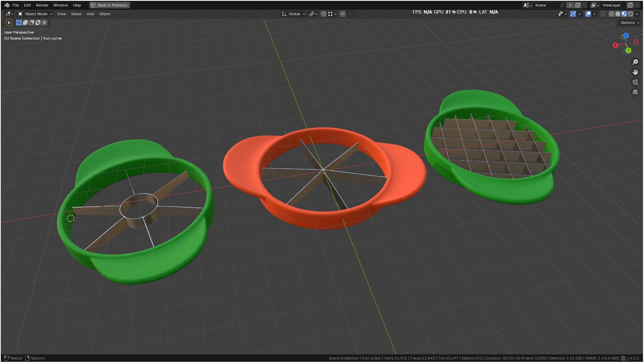Screen dimensions: 644x363
Task: Open the proportional editing falloff dropdown
Action: point(351,14)
